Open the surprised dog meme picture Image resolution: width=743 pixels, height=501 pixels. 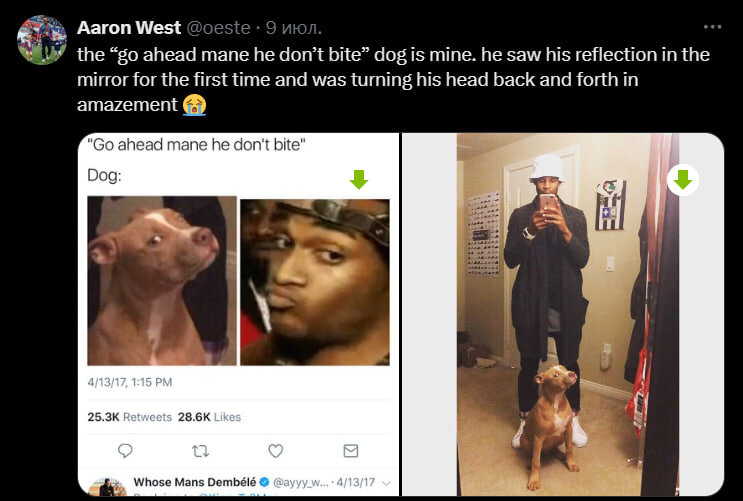162,281
